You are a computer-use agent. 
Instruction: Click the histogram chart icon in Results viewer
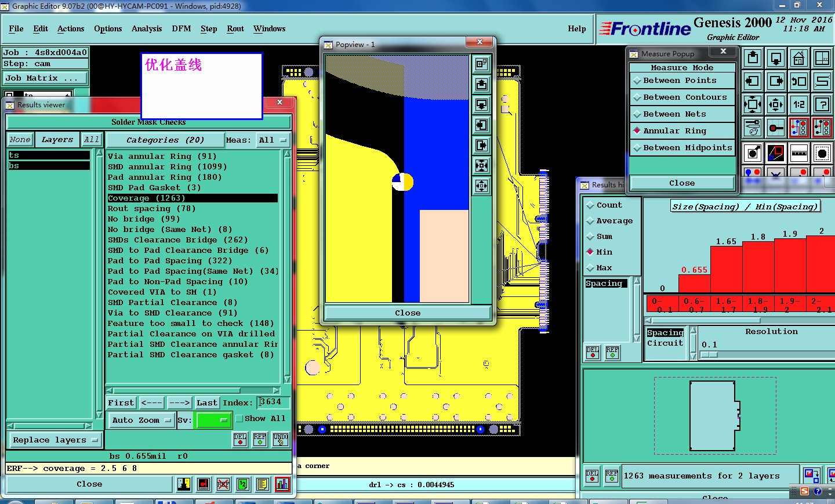click(282, 484)
